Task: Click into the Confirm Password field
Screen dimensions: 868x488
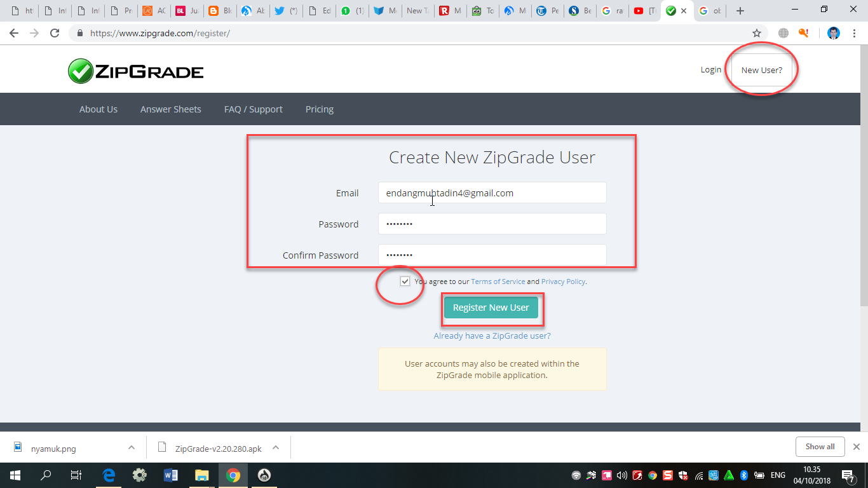Action: click(x=492, y=255)
